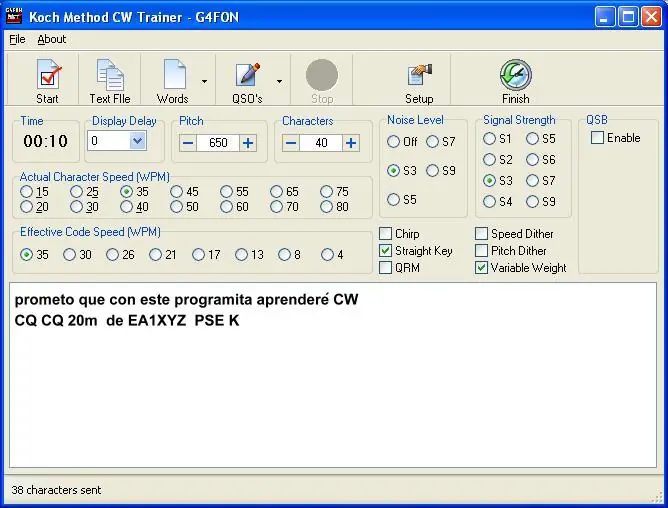Select 20 WPM actual character speed

tap(26, 207)
